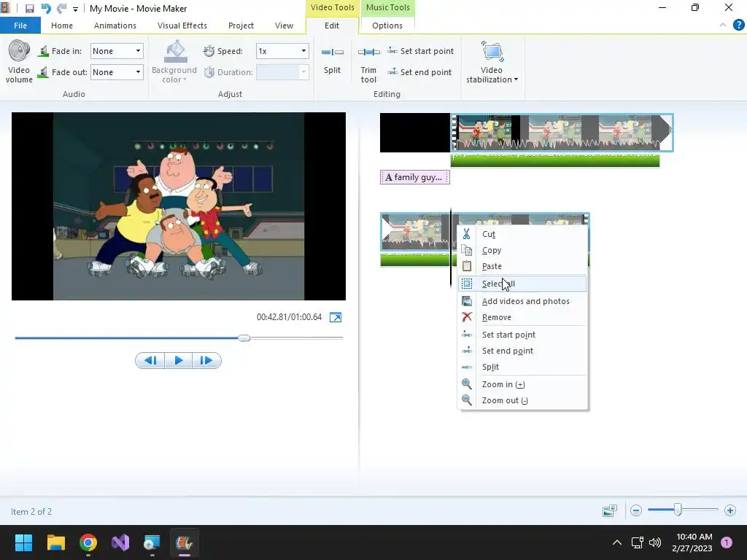Open the Trim tool

click(368, 65)
